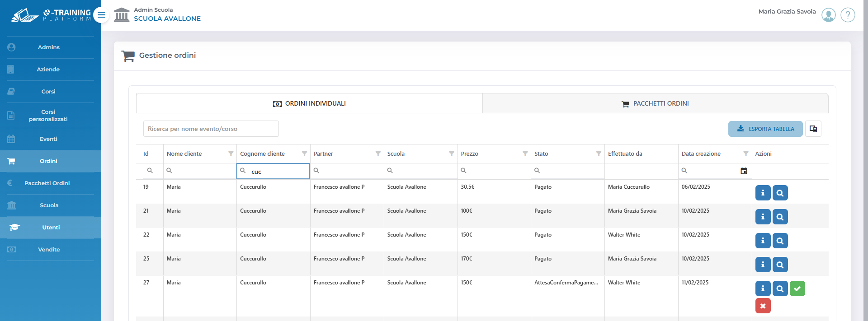Reject order 27 with red X
The image size is (868, 321).
click(763, 306)
